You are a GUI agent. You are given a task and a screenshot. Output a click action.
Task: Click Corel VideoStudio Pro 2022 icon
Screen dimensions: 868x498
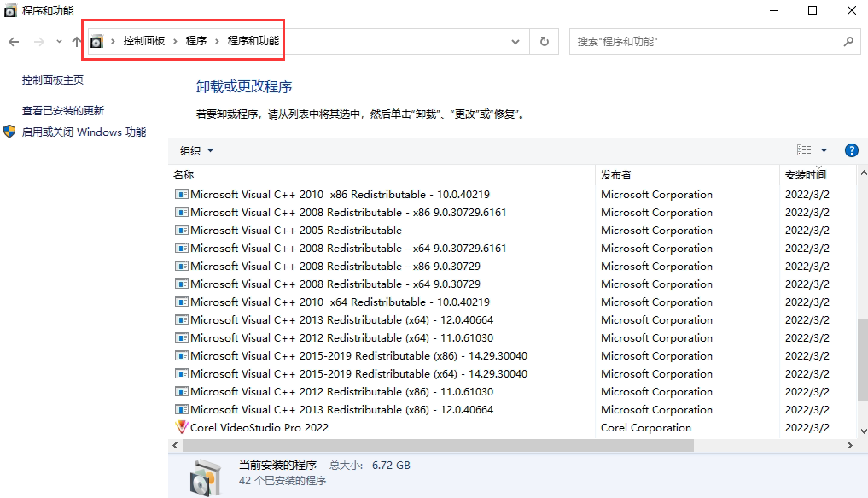181,427
